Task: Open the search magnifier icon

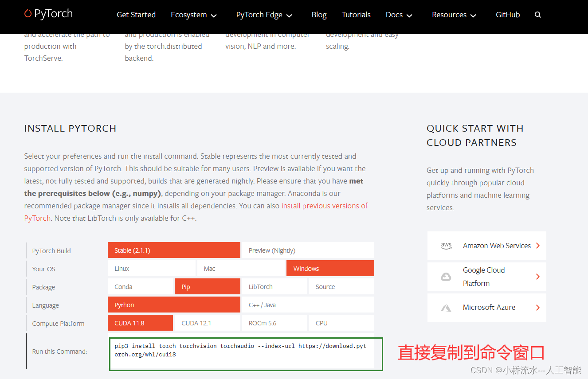Action: click(x=538, y=15)
